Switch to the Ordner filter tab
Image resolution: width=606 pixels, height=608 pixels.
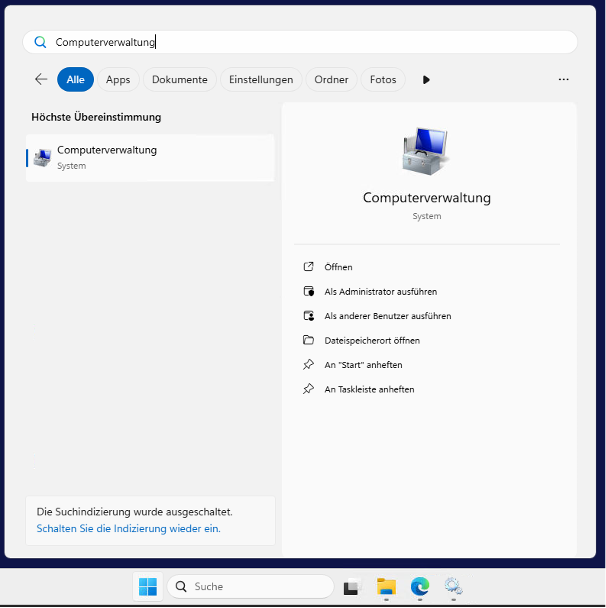point(331,79)
